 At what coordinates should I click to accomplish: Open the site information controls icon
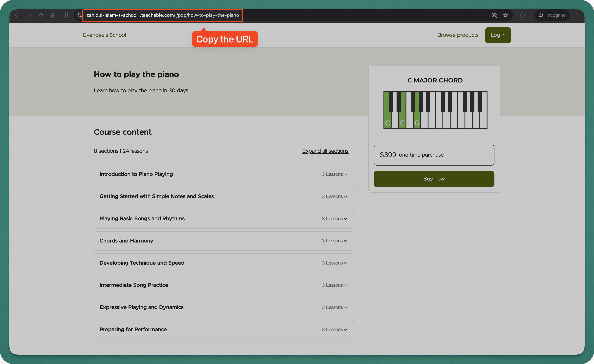tap(80, 15)
